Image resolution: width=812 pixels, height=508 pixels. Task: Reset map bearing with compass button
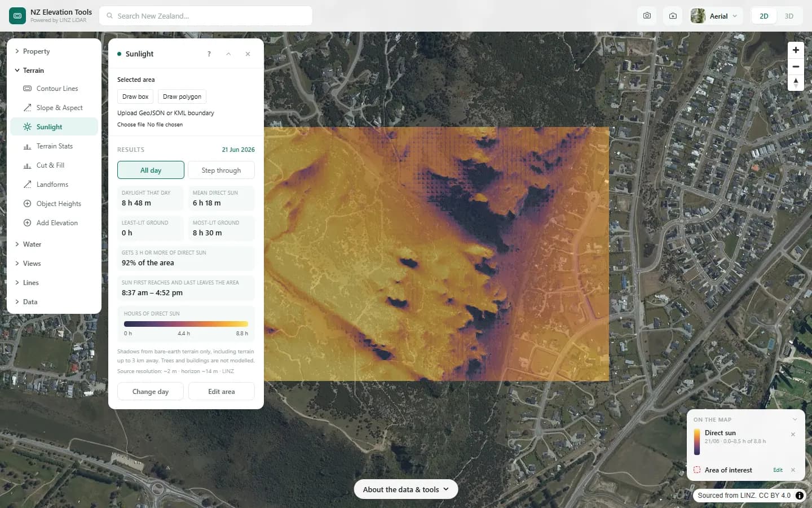coord(796,82)
